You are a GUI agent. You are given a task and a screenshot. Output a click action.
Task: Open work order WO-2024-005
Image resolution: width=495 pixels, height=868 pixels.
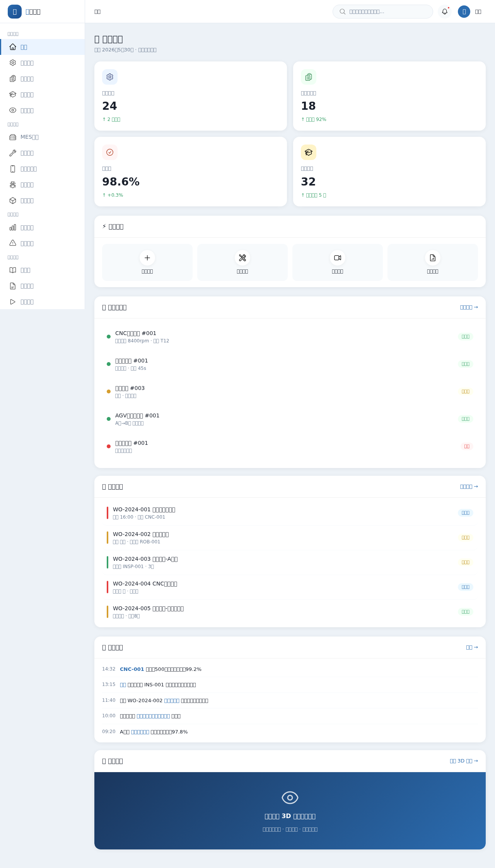pyautogui.click(x=290, y=612)
